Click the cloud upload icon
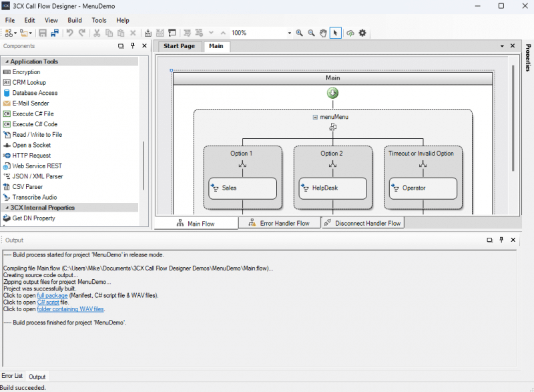Screen dimensions: 534x392 pyautogui.click(x=350, y=33)
